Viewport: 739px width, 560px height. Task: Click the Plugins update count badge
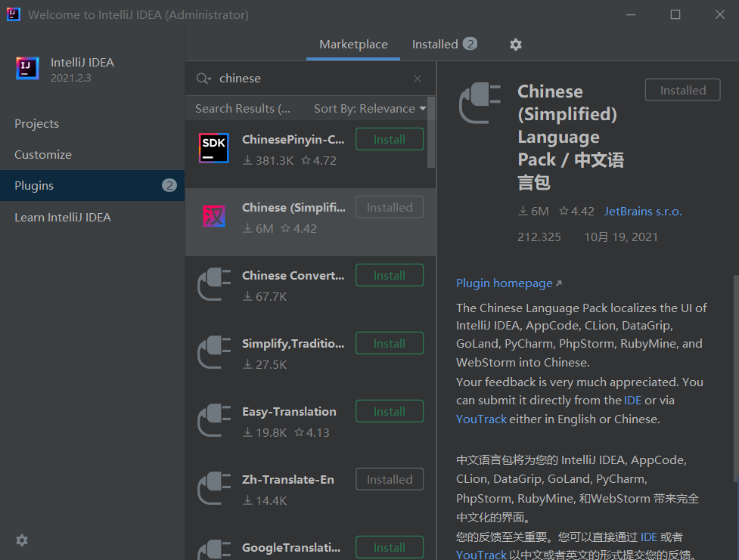169,186
